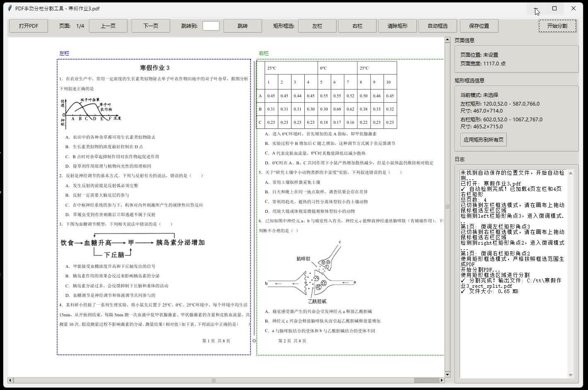Select the 左栏 rectangle mode button

pos(317,26)
